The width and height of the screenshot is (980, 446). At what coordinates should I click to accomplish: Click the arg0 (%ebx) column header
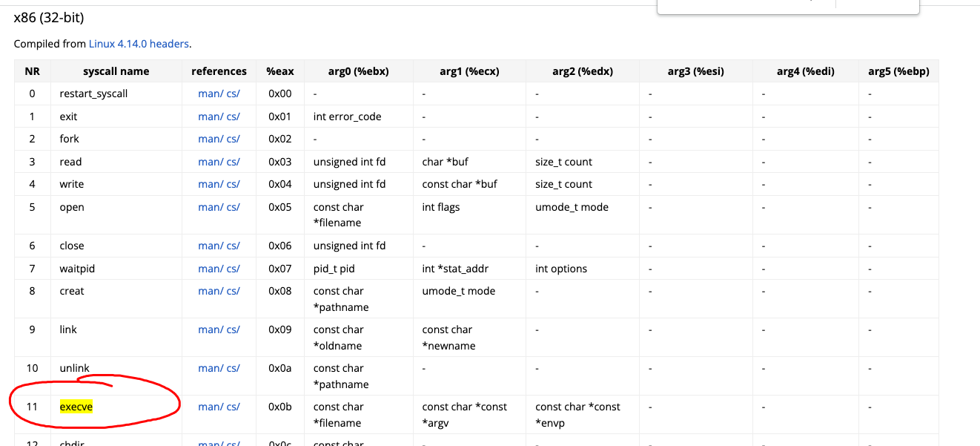(x=358, y=71)
